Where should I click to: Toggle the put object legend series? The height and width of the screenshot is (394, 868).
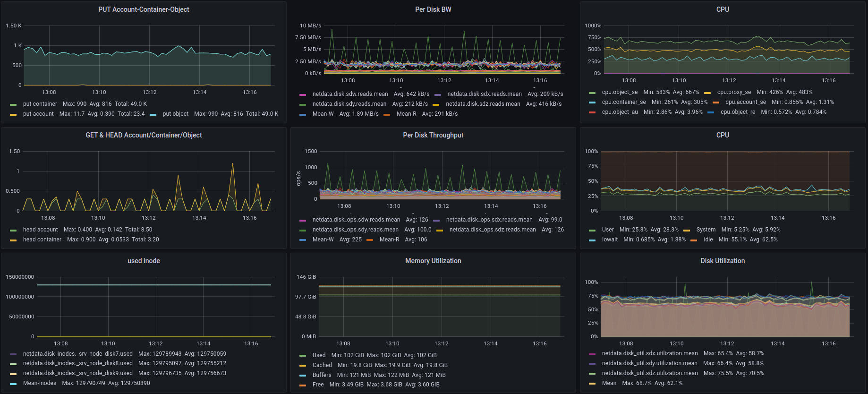[175, 114]
